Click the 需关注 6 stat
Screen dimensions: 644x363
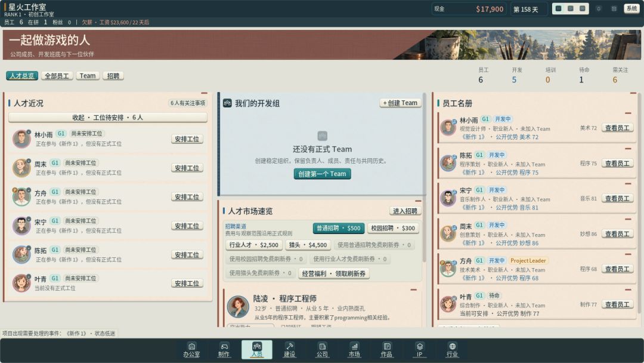point(620,76)
